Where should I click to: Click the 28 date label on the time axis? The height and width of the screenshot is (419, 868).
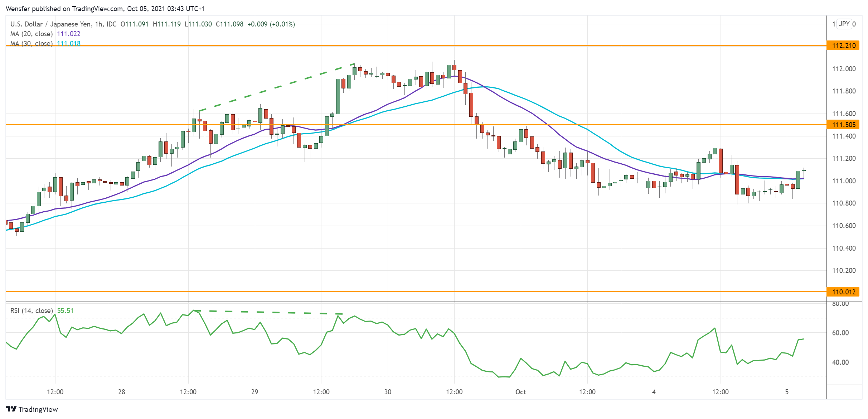122,392
